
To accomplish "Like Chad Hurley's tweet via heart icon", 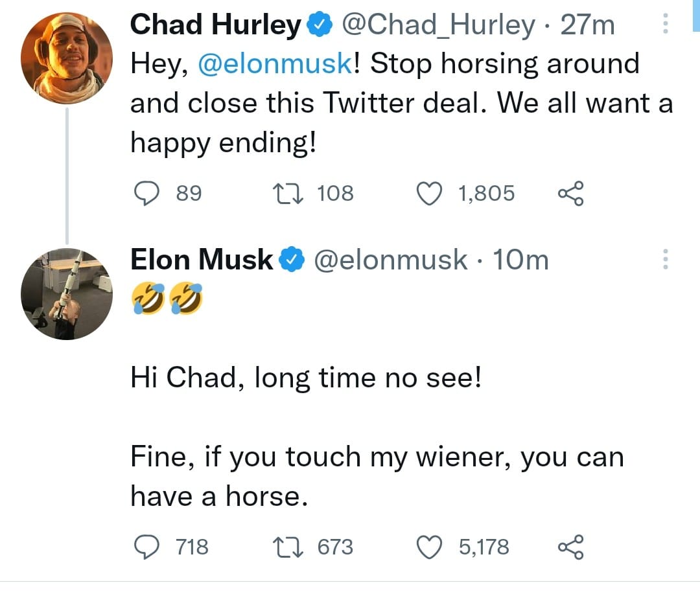I will point(429,192).
